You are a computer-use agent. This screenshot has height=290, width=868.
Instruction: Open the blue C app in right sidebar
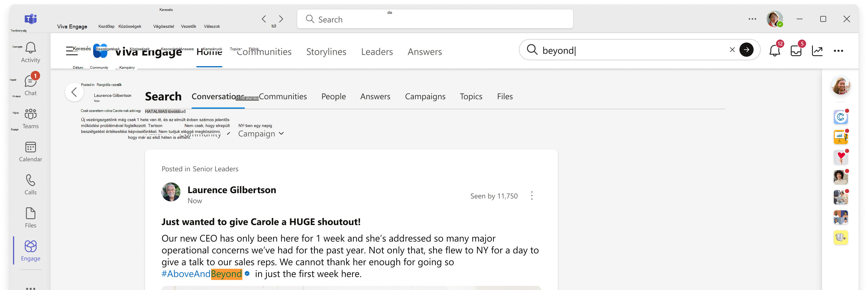[840, 117]
